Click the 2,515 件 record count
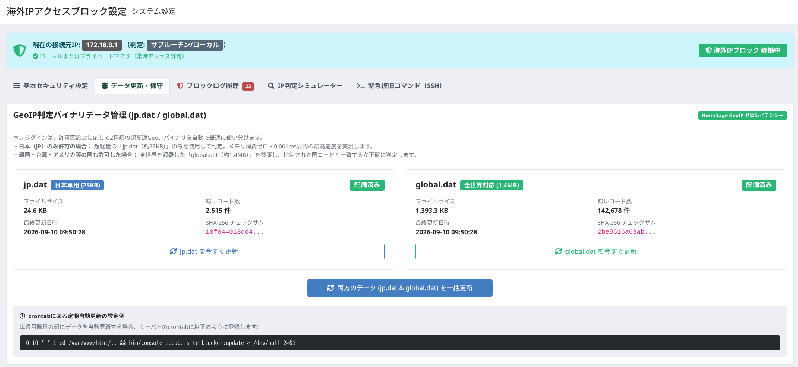The image size is (798, 367). (217, 210)
